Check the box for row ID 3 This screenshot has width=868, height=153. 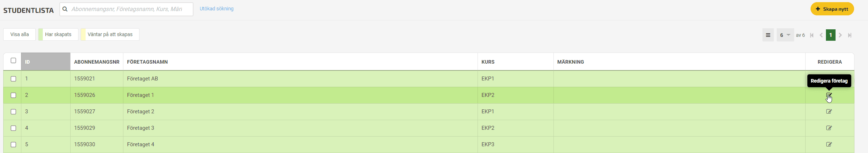pos(13,112)
